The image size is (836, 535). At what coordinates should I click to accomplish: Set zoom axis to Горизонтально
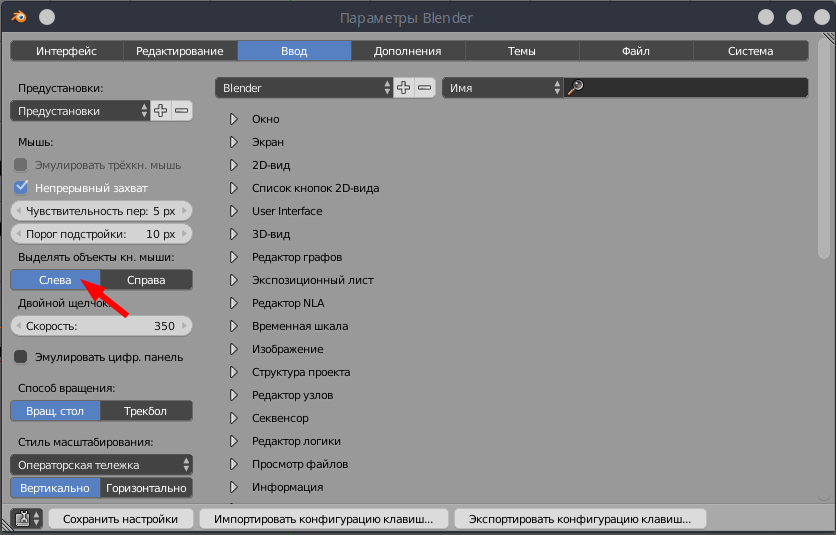click(x=146, y=488)
